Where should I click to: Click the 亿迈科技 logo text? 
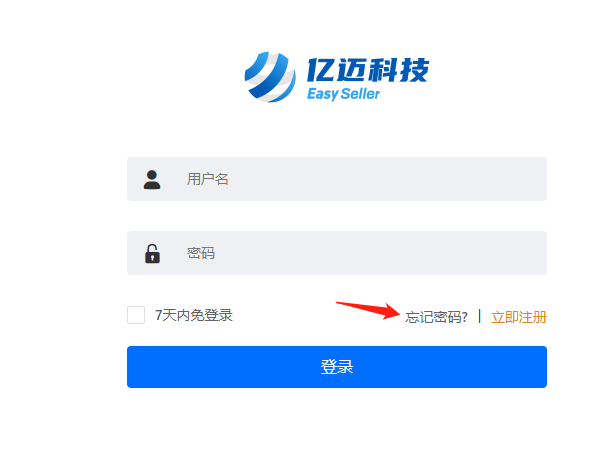[368, 70]
